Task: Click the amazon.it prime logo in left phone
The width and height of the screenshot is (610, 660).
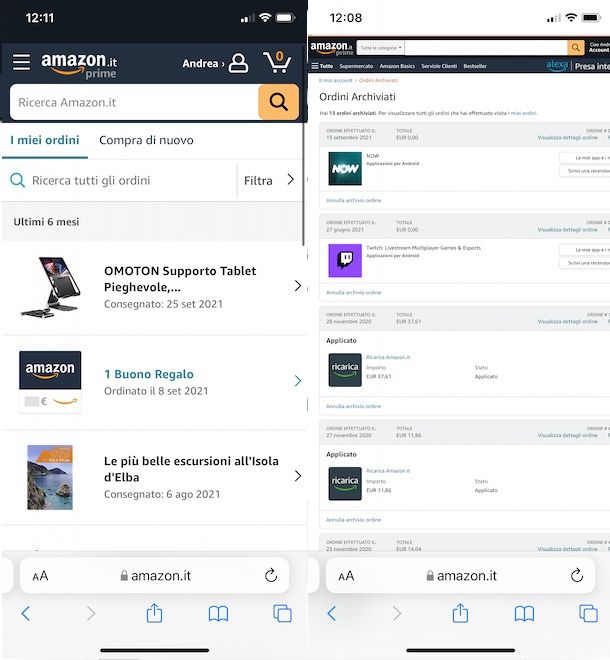Action: 79,65
